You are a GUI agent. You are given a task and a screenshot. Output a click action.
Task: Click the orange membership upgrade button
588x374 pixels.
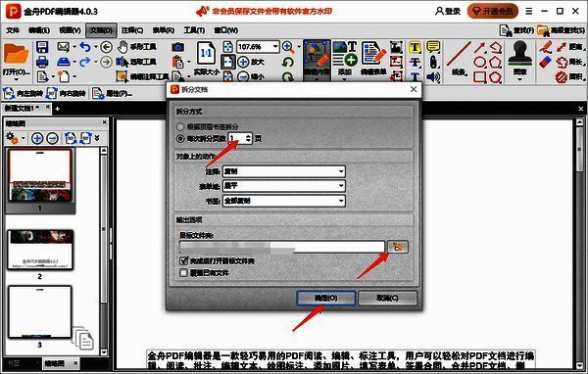[x=493, y=11]
